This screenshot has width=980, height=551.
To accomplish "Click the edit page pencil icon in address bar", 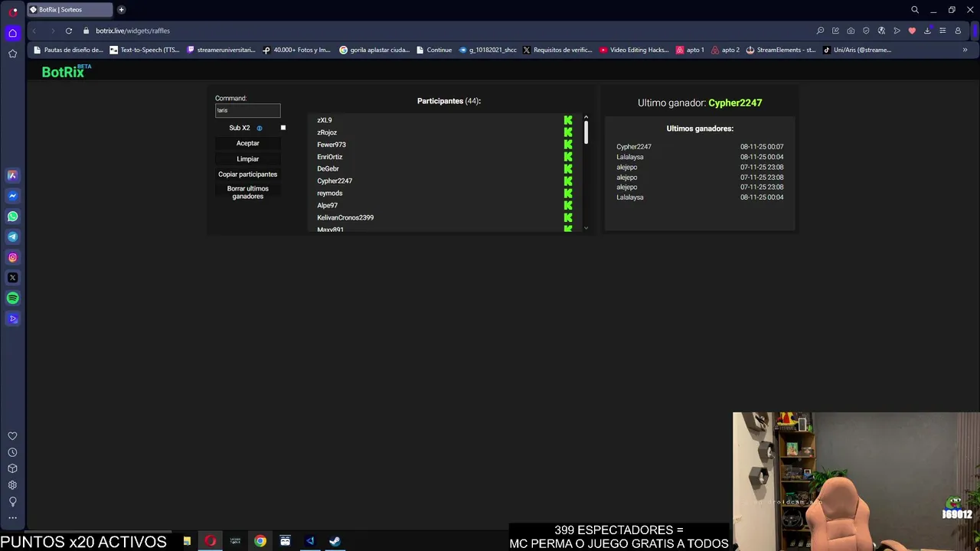I will coord(835,31).
